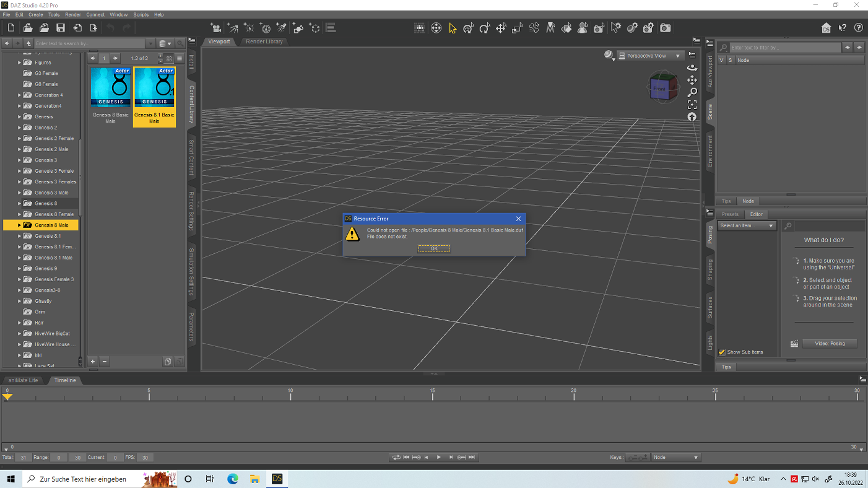
Task: Click the Save scene floppy icon
Action: (x=61, y=28)
